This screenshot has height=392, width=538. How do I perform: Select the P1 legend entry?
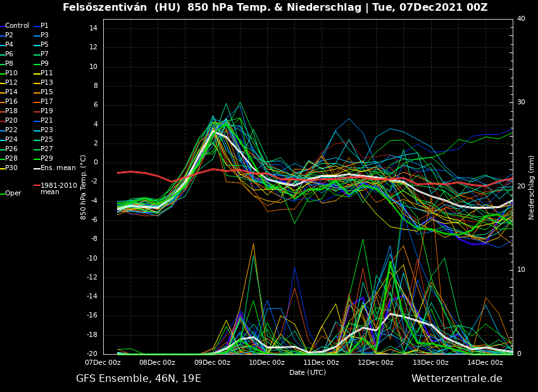click(x=44, y=26)
